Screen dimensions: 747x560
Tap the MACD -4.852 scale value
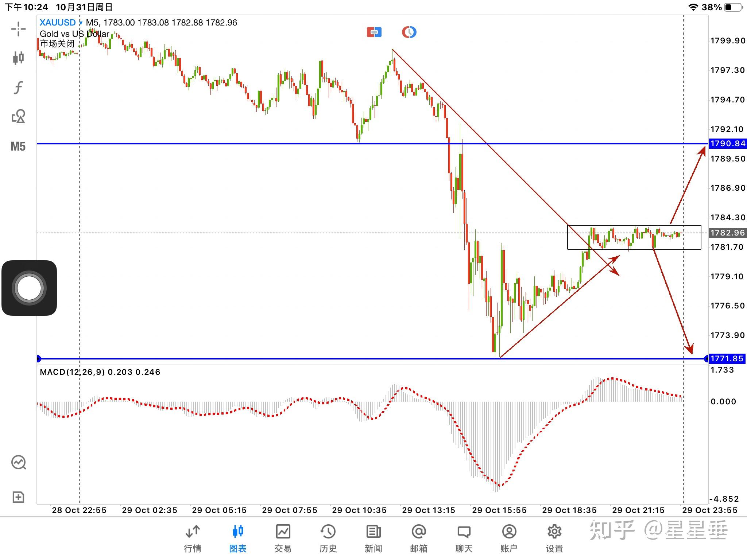click(724, 499)
